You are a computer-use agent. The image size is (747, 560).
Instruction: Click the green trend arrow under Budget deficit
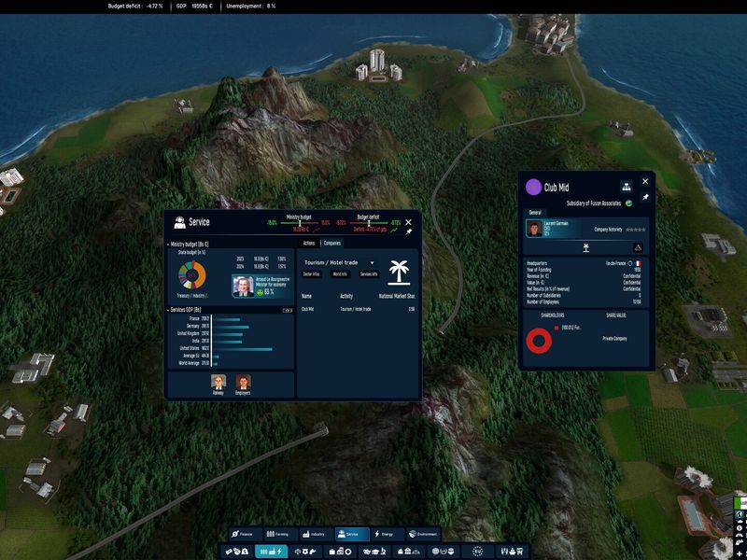click(394, 230)
